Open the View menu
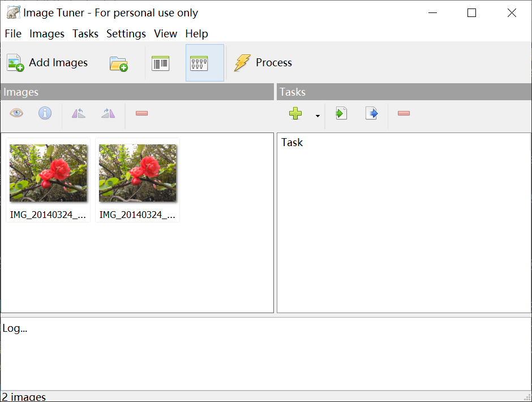This screenshot has width=532, height=402. (165, 33)
